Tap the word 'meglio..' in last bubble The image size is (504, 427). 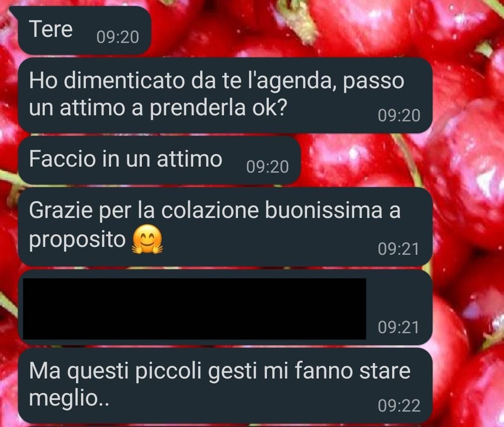tap(69, 399)
